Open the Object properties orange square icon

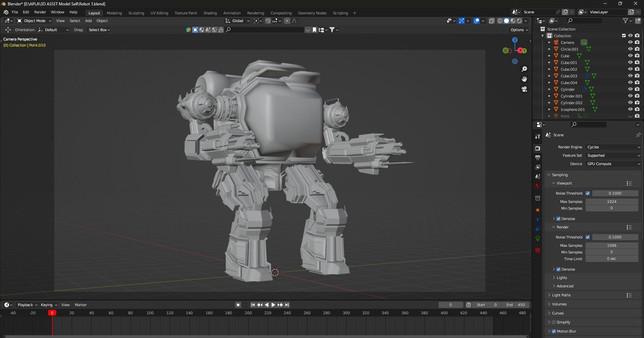point(538,210)
